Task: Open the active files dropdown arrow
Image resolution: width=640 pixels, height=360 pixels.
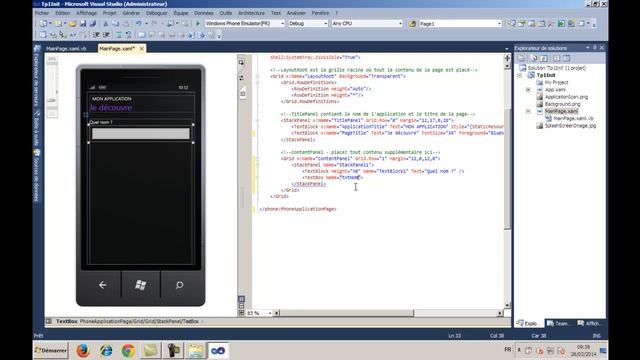Action: coord(507,49)
